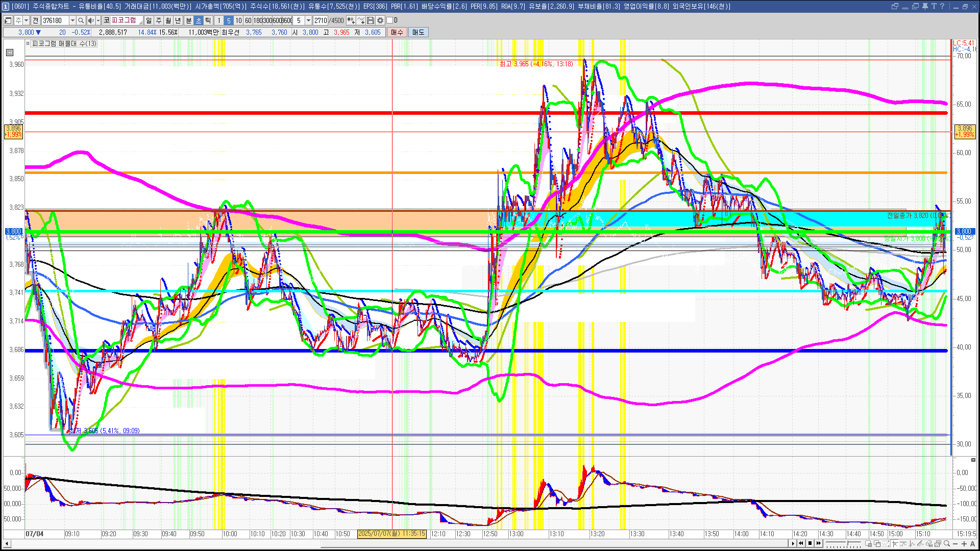Screen dimensions: 980x551
Task: Click the save chart floppy disk icon
Action: click(371, 20)
